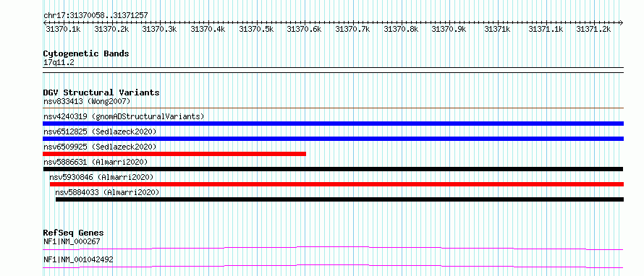Image resolution: width=644 pixels, height=276 pixels.
Task: Select the Cytogenetic Bands track heading
Action: click(86, 53)
